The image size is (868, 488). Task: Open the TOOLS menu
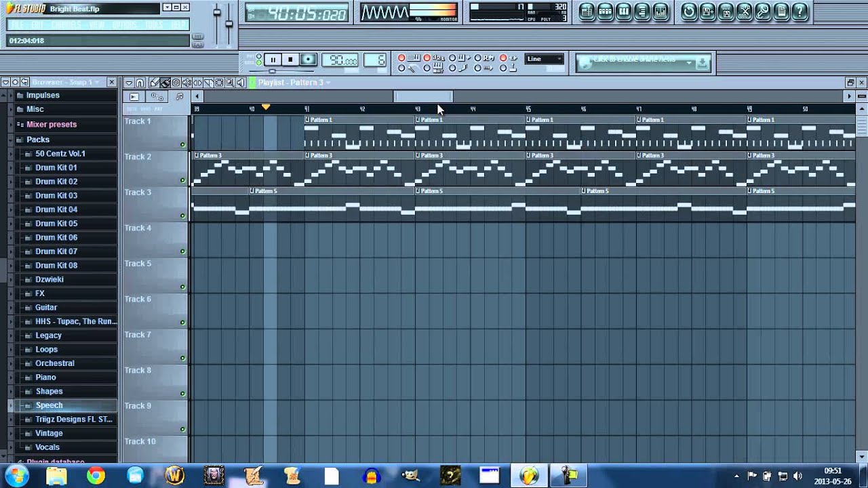click(155, 25)
